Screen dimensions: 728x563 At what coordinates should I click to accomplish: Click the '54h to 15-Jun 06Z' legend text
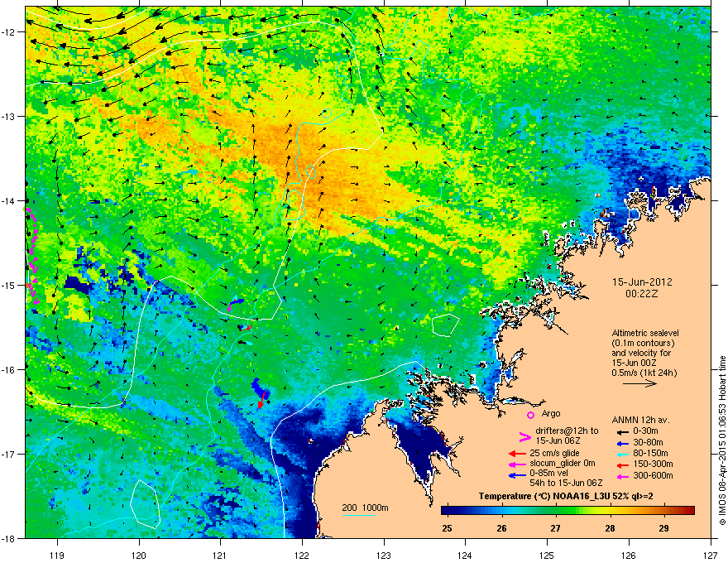coord(566,483)
